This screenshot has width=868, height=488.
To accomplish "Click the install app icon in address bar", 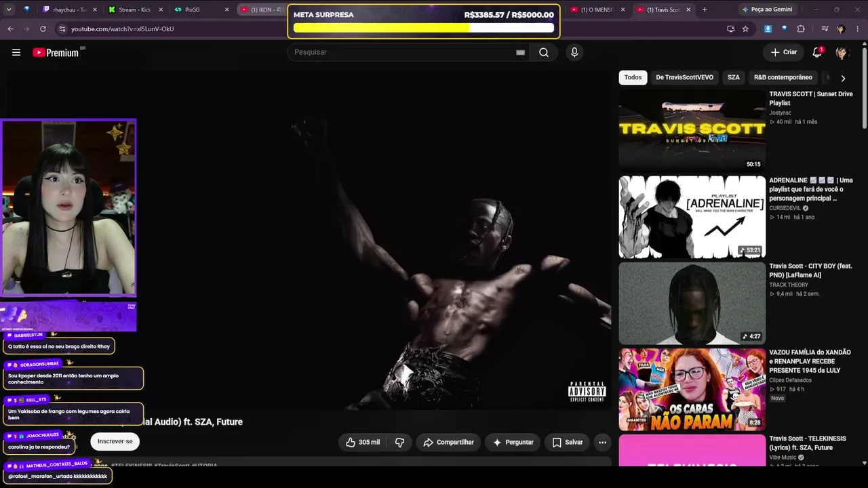I will (730, 28).
